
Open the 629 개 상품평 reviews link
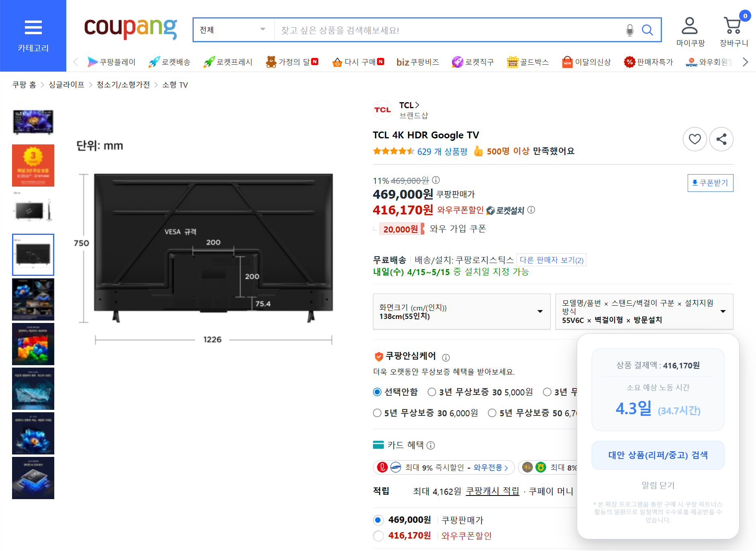tap(442, 152)
